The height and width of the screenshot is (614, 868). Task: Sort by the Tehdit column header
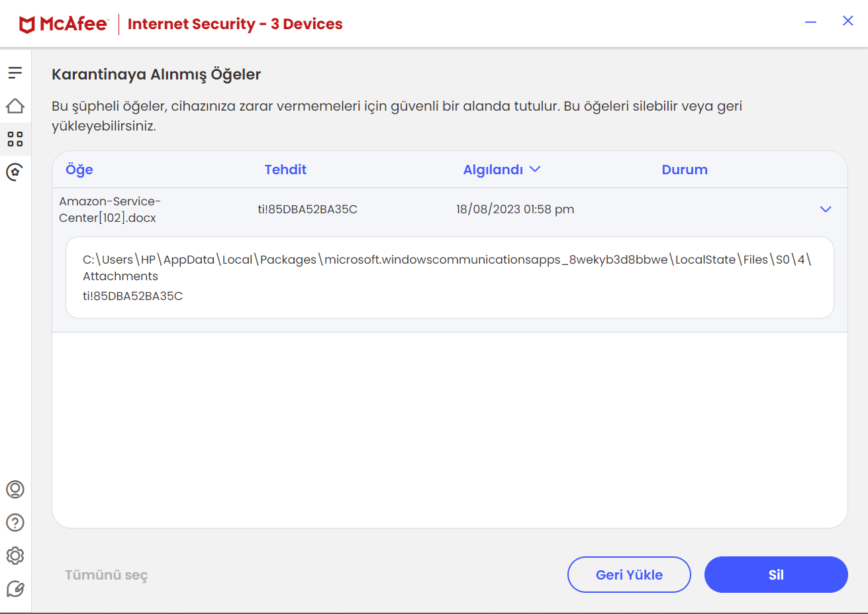tap(285, 170)
